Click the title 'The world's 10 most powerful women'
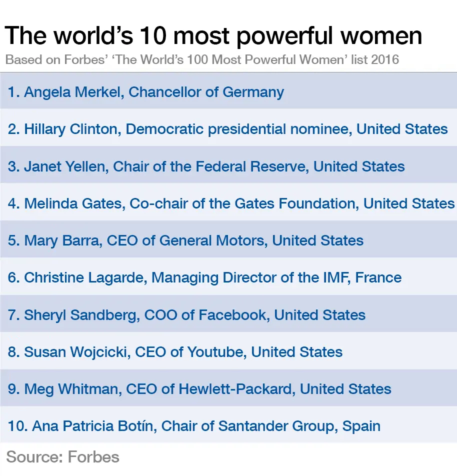The image size is (457, 476). (x=213, y=36)
